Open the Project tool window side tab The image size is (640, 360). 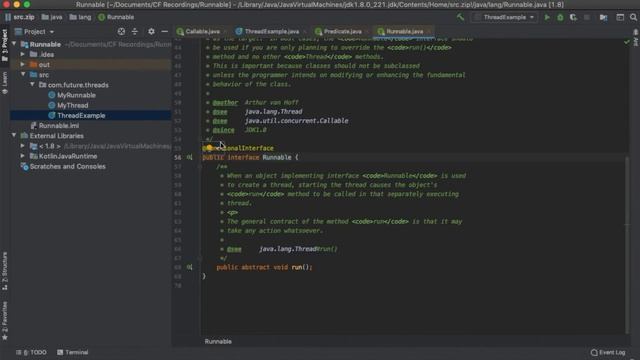coord(4,45)
